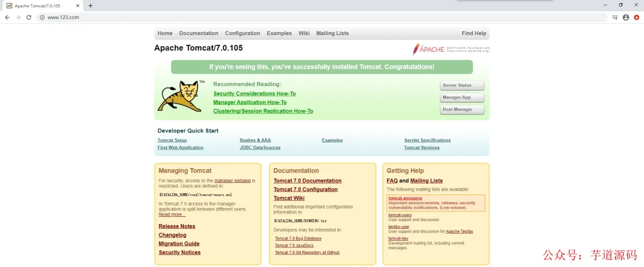Click the new tab plus icon

[x=91, y=6]
